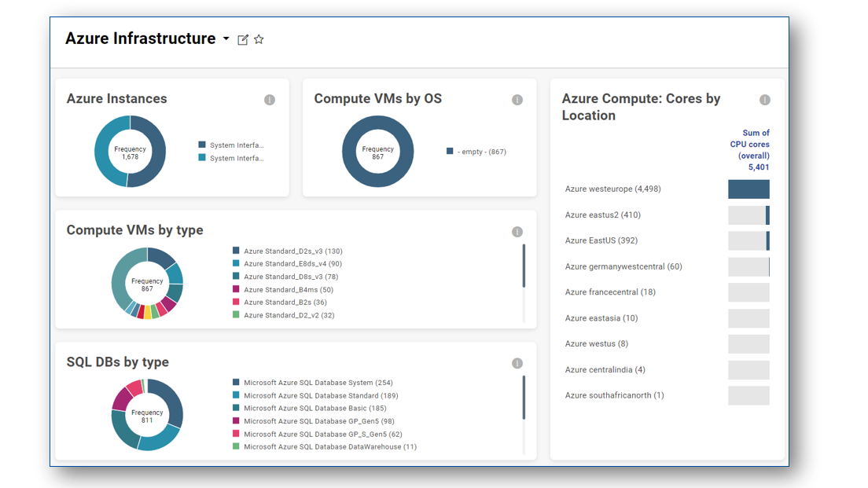The width and height of the screenshot is (868, 488).
Task: Click Azure Standard_D8s_v3 (78) legend entry
Action: (x=285, y=277)
